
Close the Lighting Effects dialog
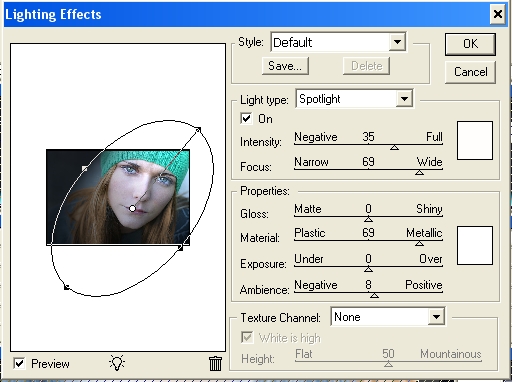pos(498,14)
